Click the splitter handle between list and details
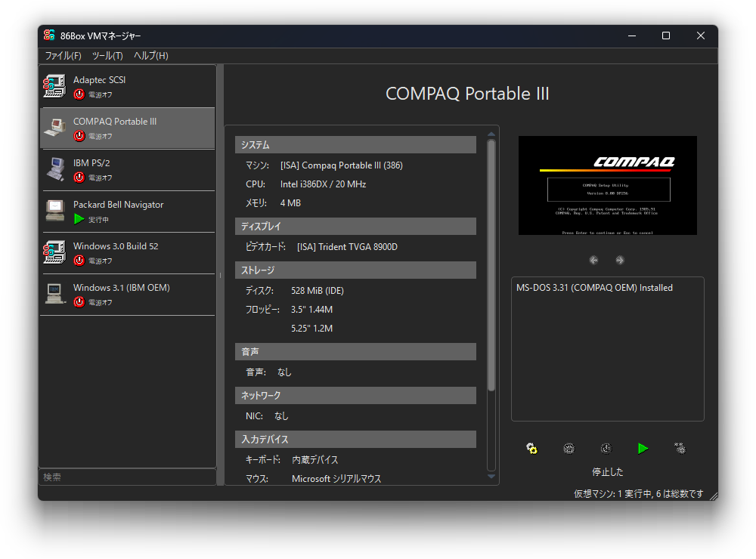This screenshot has height=559, width=756. point(220,275)
